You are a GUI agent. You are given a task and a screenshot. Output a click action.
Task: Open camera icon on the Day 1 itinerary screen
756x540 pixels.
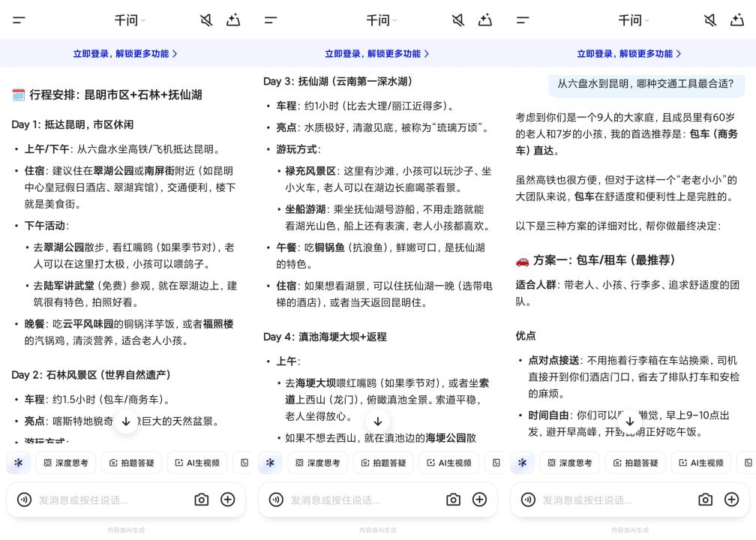(x=202, y=499)
